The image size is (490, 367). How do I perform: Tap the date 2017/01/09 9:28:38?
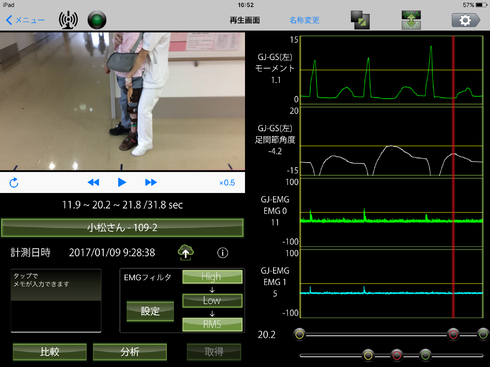(112, 253)
